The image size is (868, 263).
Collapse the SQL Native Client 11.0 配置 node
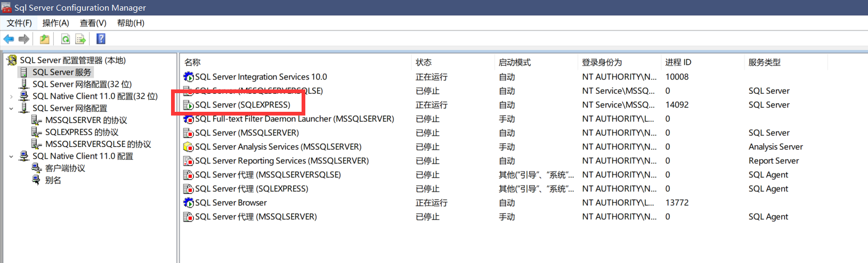click(x=11, y=156)
